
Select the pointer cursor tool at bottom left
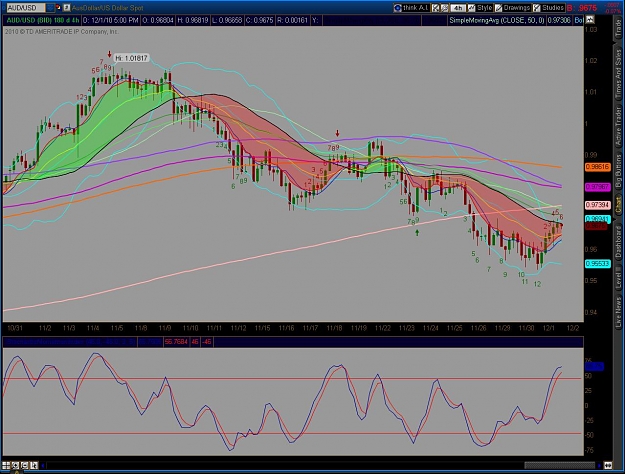pyautogui.click(x=34, y=465)
